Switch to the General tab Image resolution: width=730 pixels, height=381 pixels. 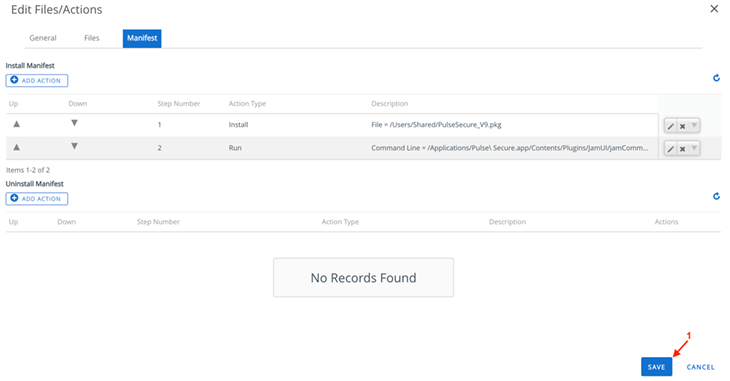click(43, 38)
